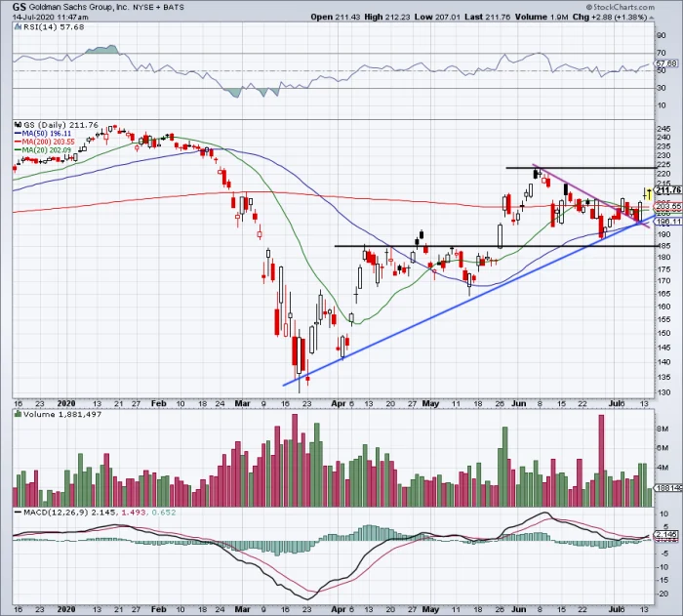Image resolution: width=683 pixels, height=616 pixels.
Task: Click the MACD black line legend icon
Action: (x=18, y=513)
